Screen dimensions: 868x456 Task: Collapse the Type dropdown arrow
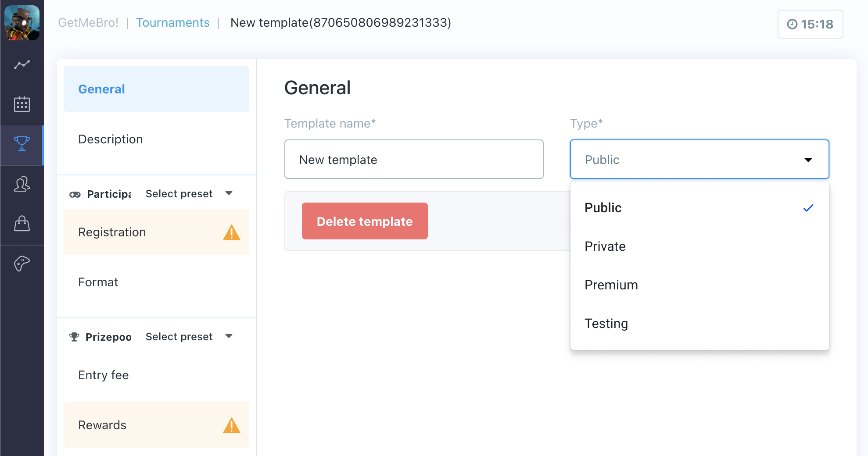(x=809, y=160)
